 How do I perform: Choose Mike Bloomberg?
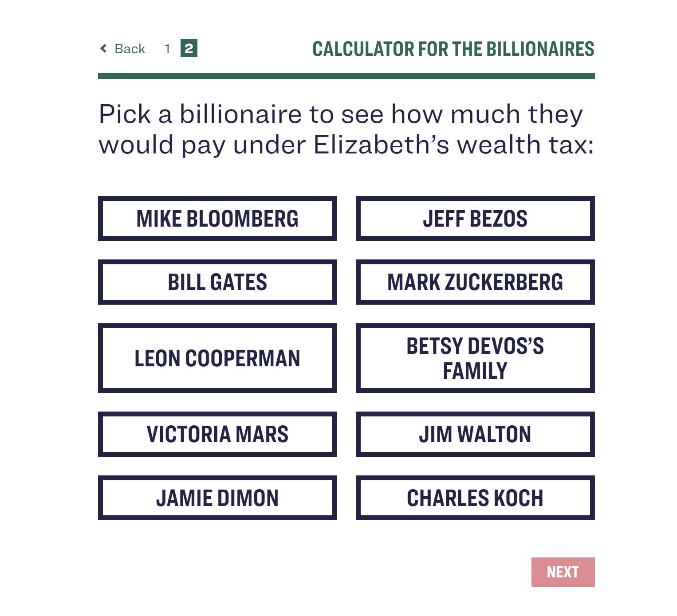[217, 219]
